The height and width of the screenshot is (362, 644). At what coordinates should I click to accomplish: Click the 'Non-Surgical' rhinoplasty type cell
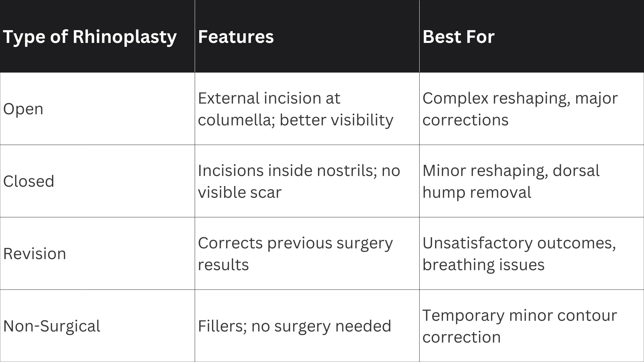click(x=52, y=326)
